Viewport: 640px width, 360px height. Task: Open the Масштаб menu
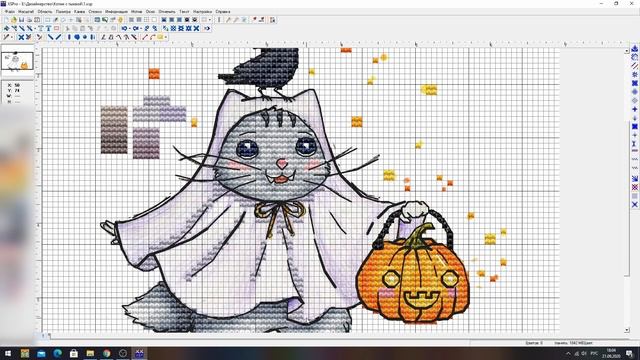(x=26, y=12)
